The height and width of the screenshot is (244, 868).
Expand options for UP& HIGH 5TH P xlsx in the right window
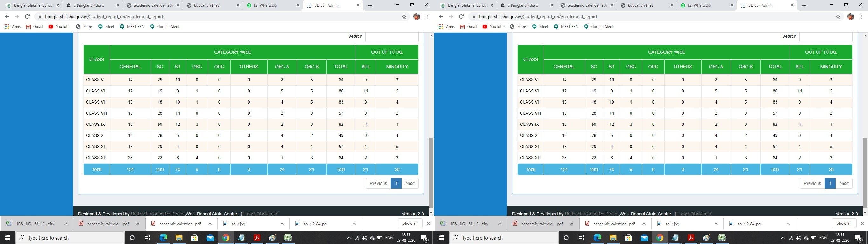pos(500,223)
